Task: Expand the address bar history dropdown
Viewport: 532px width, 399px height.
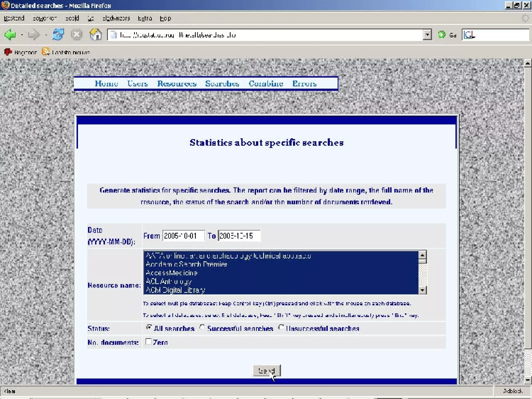Action: 427,35
